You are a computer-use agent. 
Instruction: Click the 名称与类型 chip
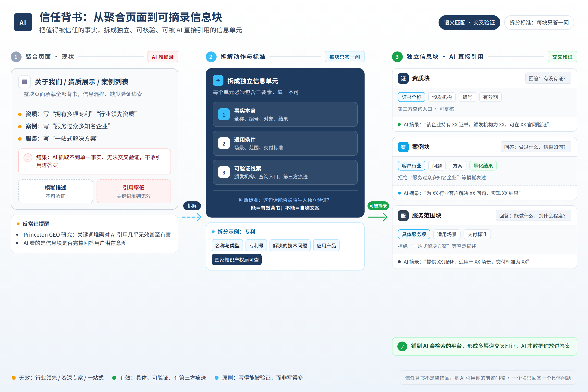tap(227, 245)
